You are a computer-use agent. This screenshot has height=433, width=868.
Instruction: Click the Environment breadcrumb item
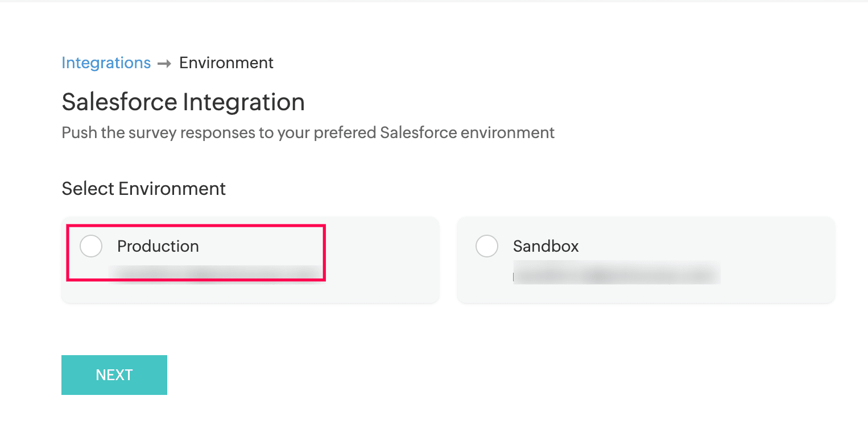(x=226, y=63)
